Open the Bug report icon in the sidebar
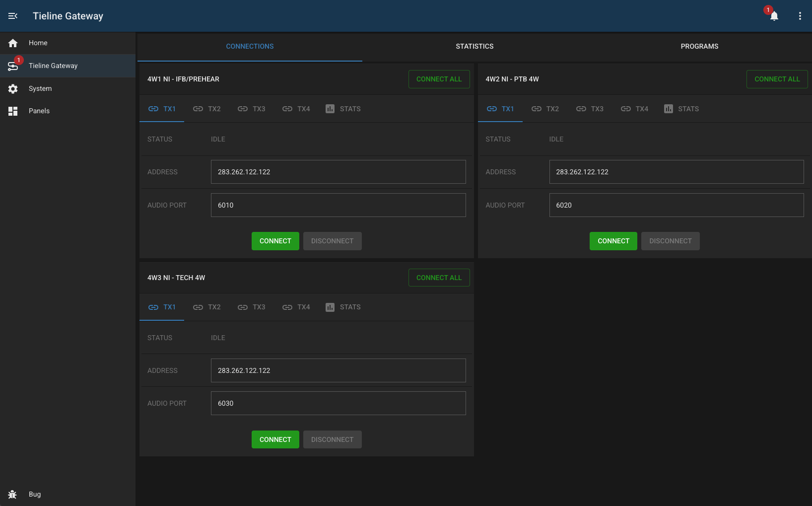Screen dimensions: 812x506 (13, 494)
